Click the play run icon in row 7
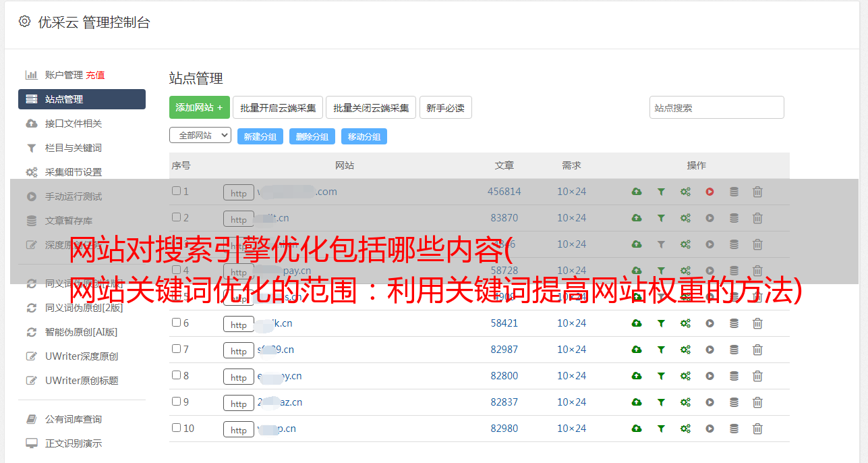The height and width of the screenshot is (463, 868). pos(710,350)
